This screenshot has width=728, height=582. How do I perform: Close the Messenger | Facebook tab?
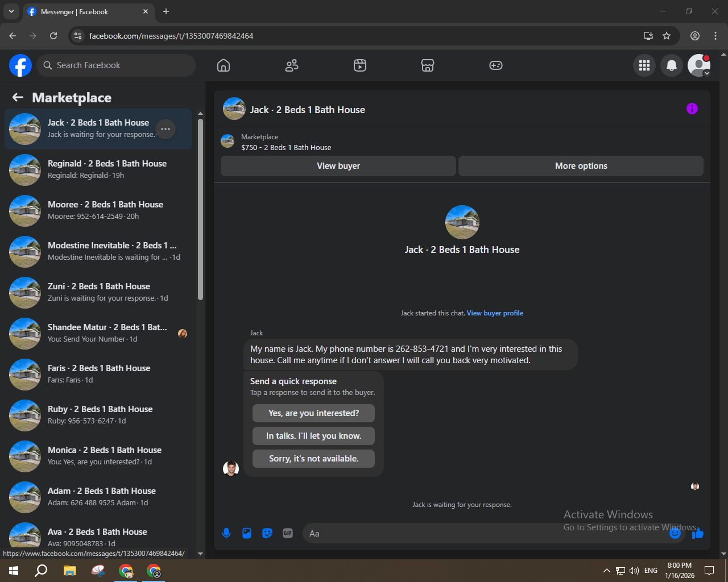tap(146, 11)
